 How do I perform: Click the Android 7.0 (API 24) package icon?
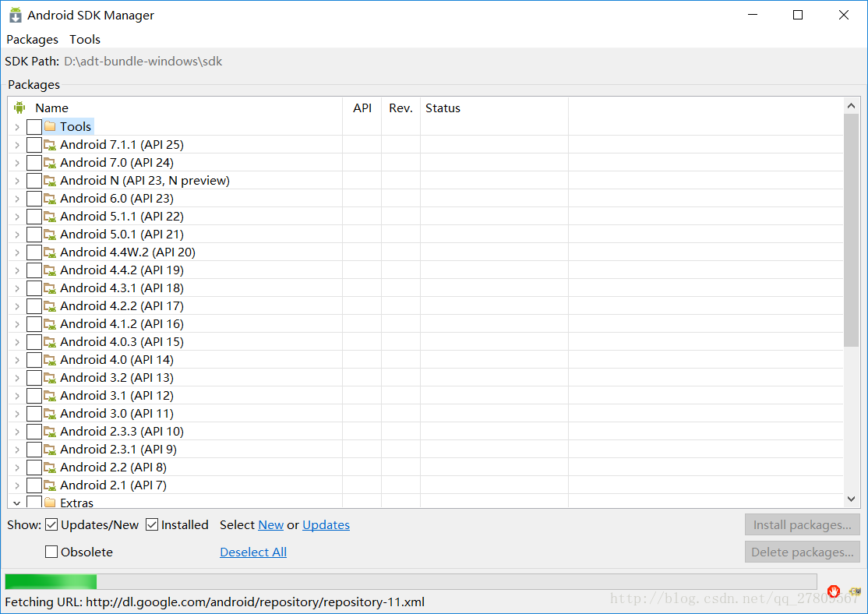(50, 163)
